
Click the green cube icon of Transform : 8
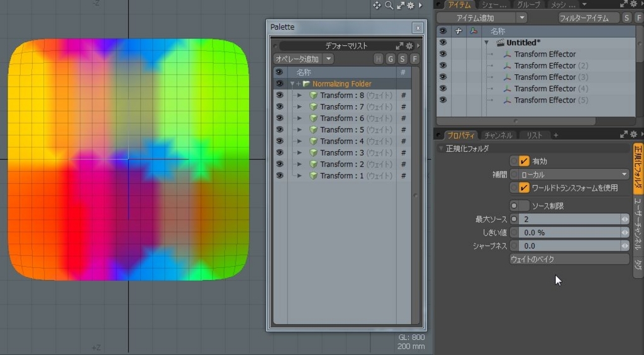(313, 95)
